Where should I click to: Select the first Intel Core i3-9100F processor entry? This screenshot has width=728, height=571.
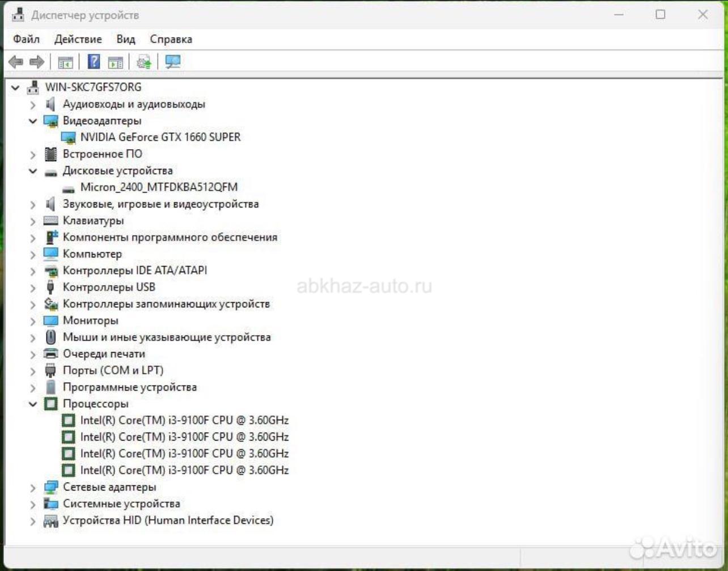click(x=184, y=420)
